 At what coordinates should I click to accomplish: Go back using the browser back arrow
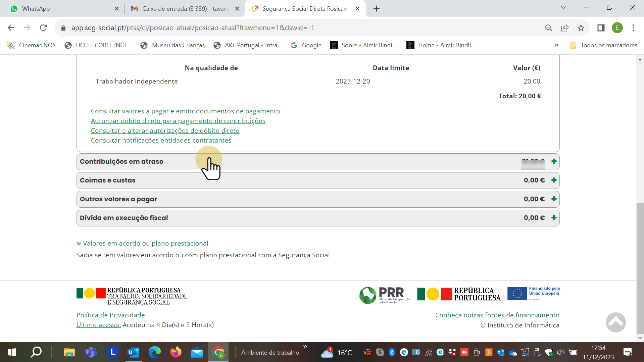coord(11,28)
